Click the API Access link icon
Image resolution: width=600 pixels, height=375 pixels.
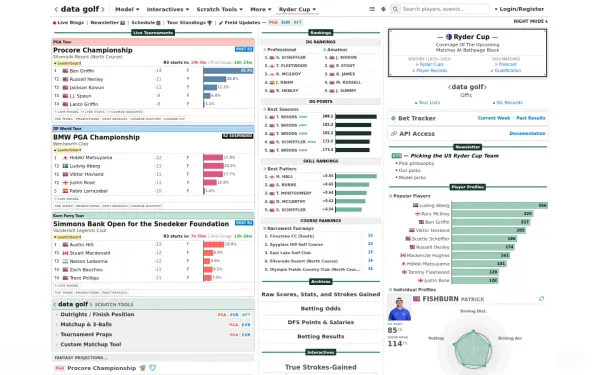point(393,134)
